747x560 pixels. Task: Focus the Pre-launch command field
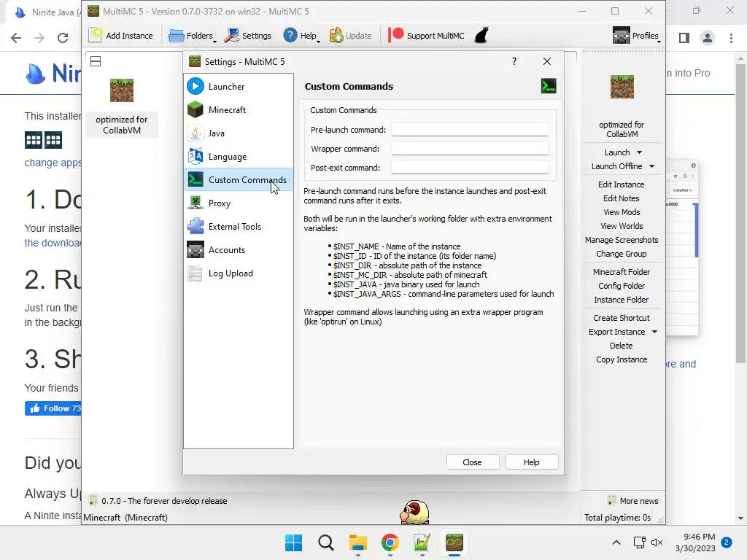(470, 130)
